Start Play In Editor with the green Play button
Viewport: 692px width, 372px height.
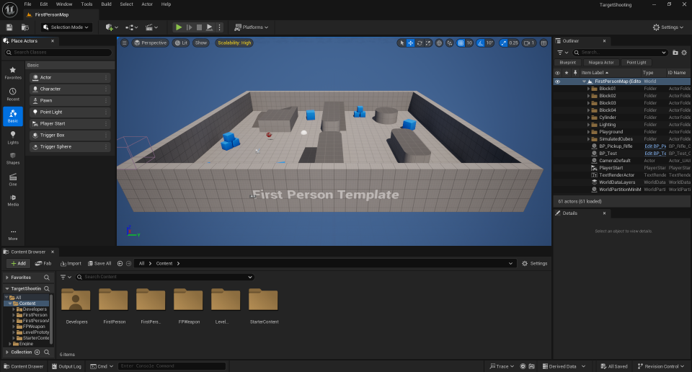tap(179, 27)
